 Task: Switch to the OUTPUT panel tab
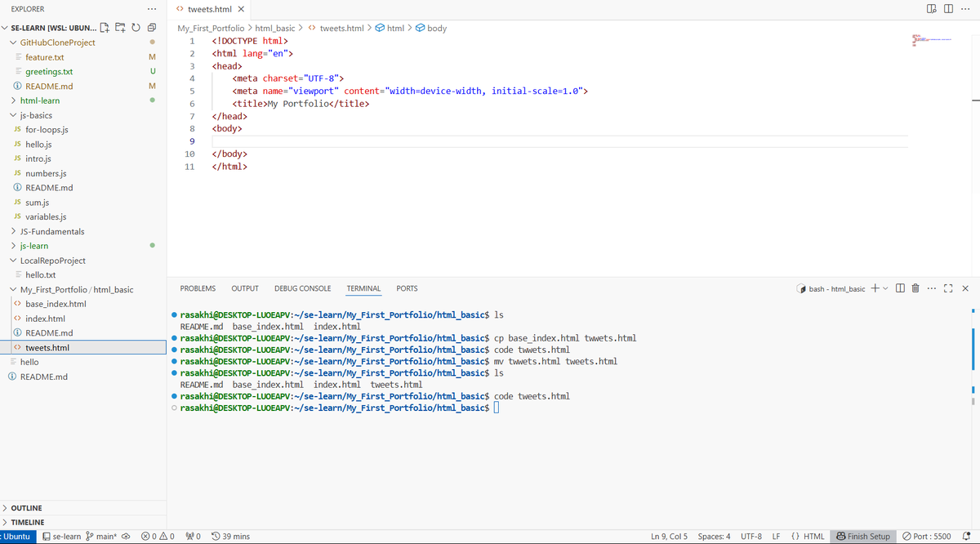(245, 288)
